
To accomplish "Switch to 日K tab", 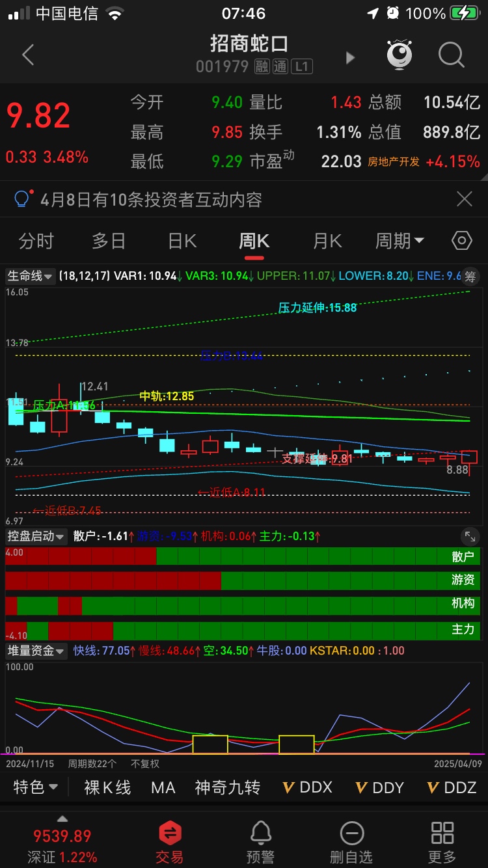I will coord(182,241).
